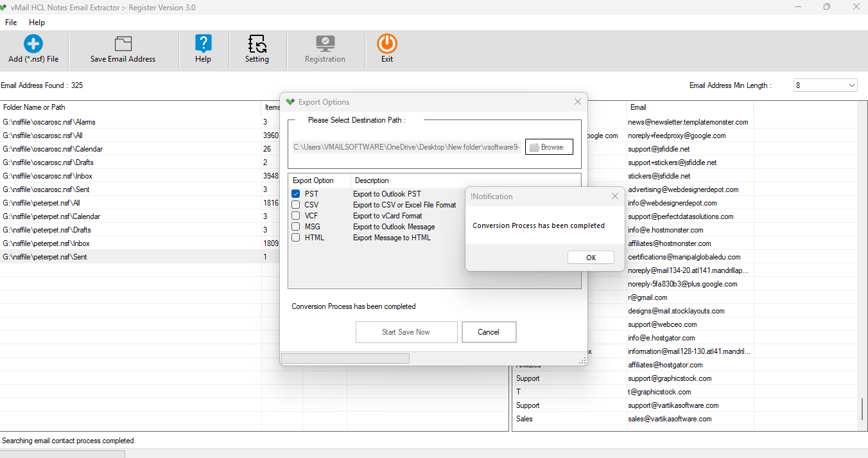Click the Add (*.nsf) File icon
Screen dimensions: 868x458
pyautogui.click(x=33, y=44)
